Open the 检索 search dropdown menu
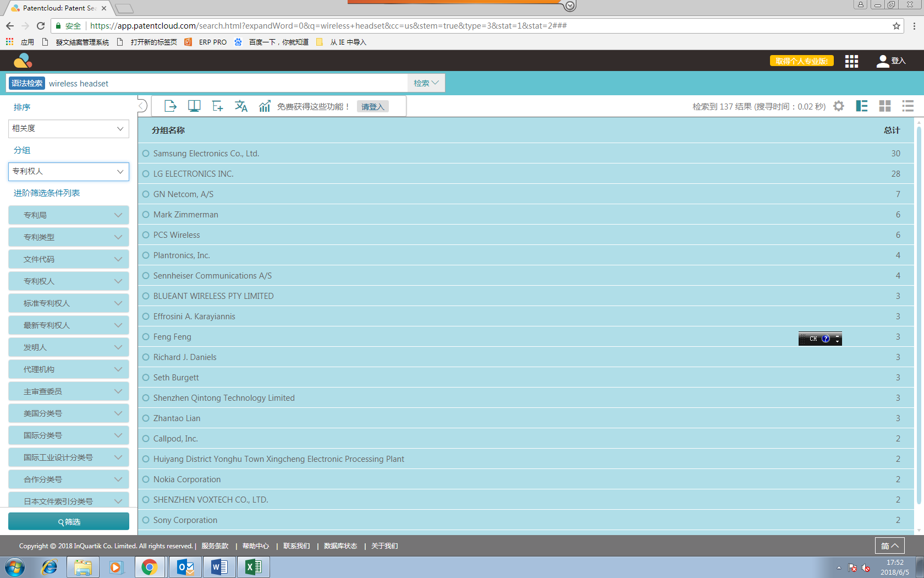This screenshot has width=924, height=578. click(x=426, y=83)
